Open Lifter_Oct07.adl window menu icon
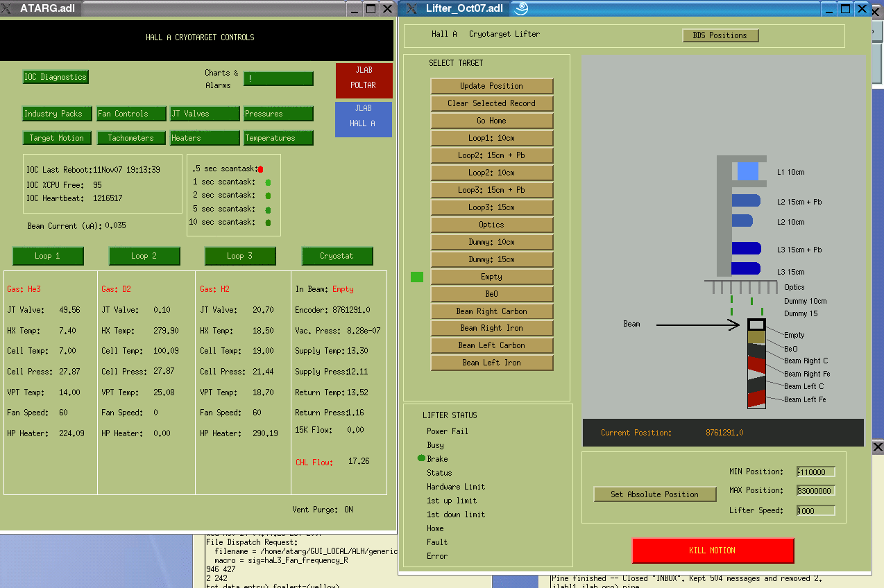Viewport: 884px width, 588px height. 411,8
